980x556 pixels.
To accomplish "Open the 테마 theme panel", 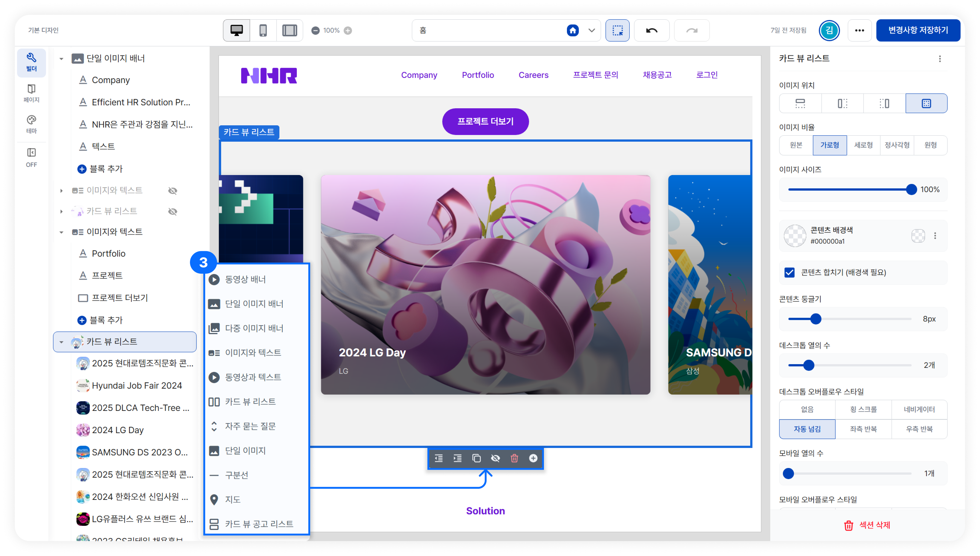I will tap(31, 125).
